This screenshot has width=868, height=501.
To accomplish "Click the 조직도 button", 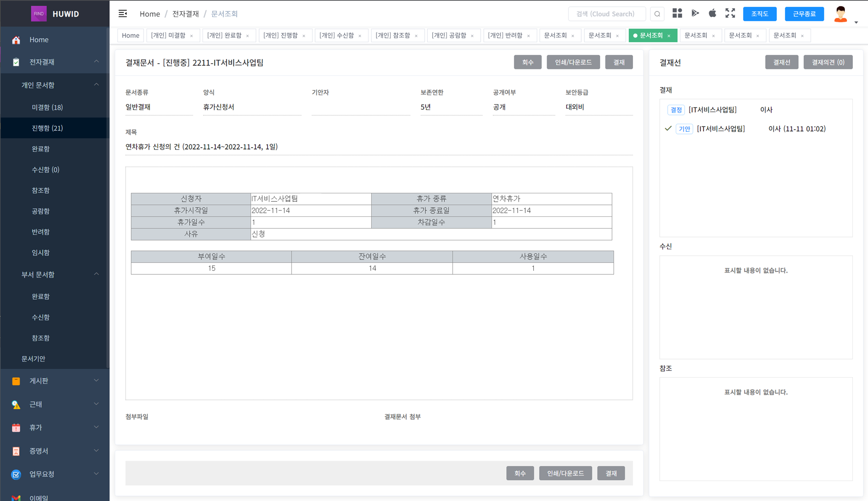I will pos(759,14).
